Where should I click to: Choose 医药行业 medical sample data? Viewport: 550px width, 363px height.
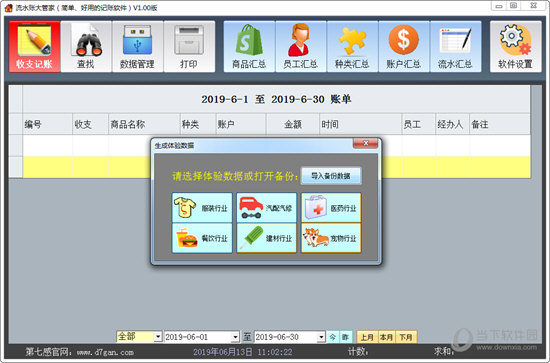click(331, 208)
